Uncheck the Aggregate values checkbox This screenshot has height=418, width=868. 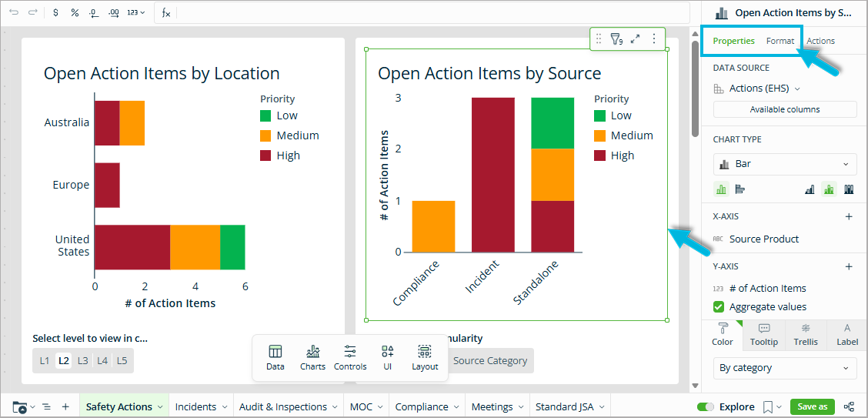(719, 307)
